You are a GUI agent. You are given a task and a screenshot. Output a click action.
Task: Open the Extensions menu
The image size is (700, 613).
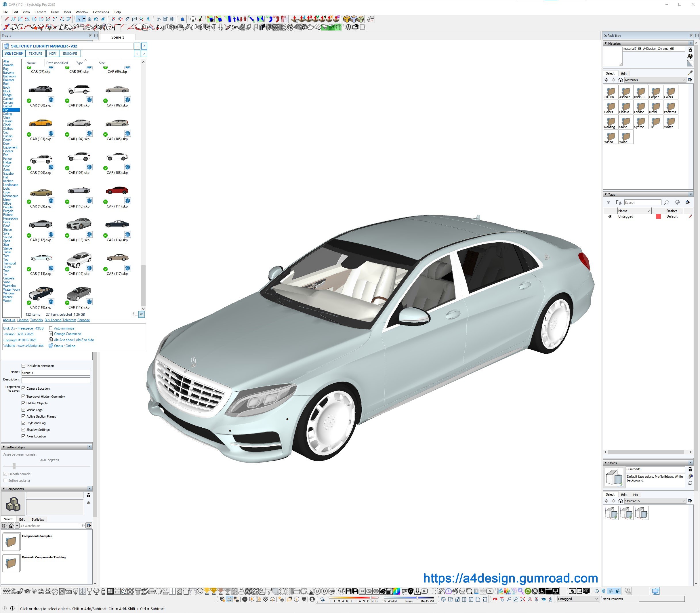pos(100,12)
